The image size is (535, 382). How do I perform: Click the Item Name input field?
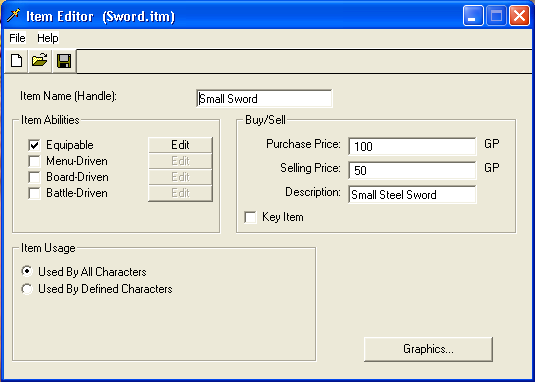pyautogui.click(x=264, y=99)
